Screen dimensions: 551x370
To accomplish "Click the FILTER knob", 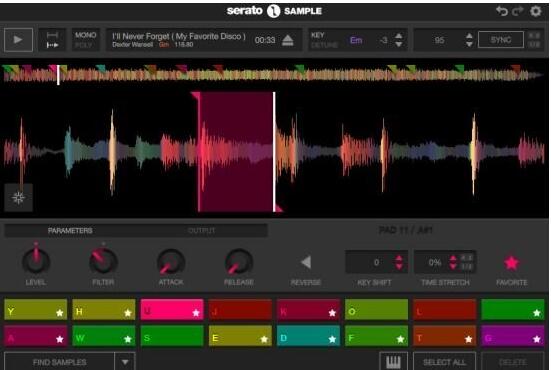I will [103, 261].
